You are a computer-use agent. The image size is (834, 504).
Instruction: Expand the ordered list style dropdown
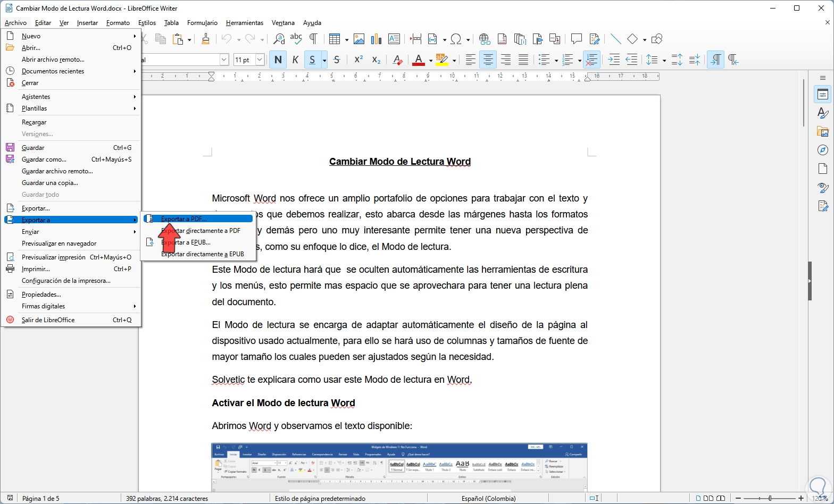tap(579, 60)
